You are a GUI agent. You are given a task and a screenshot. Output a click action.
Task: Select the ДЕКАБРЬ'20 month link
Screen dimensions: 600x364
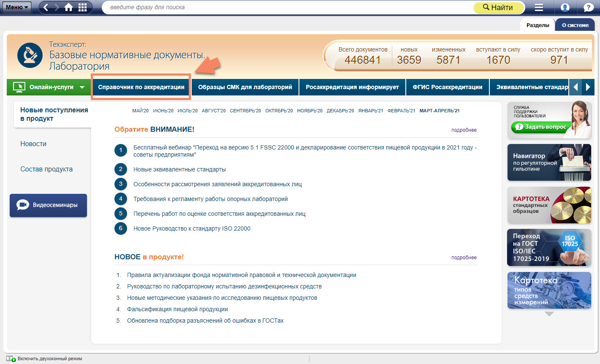tap(340, 111)
